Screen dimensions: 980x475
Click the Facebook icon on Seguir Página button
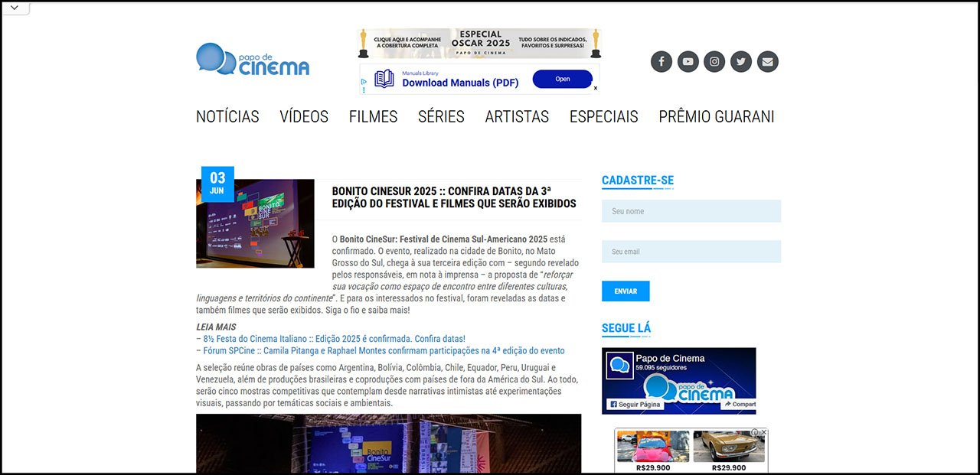coord(616,404)
